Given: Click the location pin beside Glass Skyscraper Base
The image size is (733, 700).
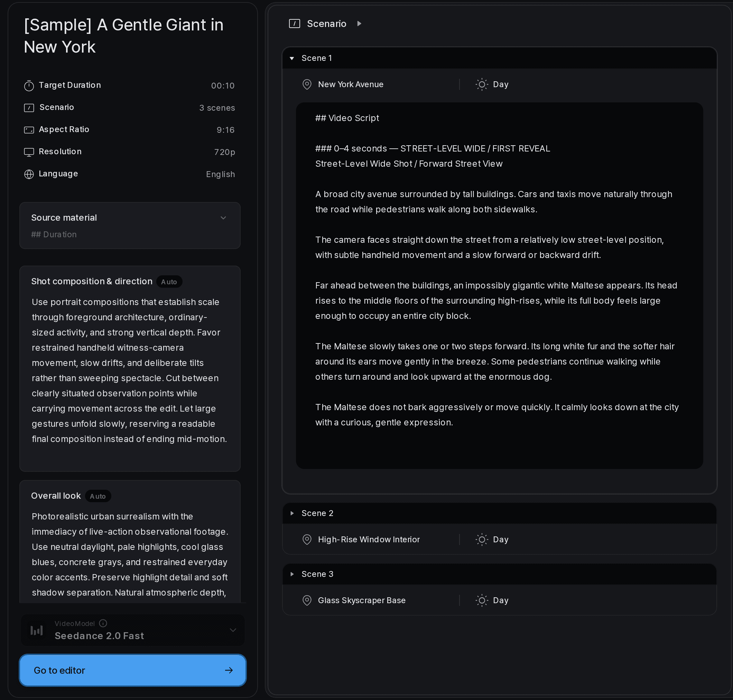Looking at the screenshot, I should coord(307,600).
